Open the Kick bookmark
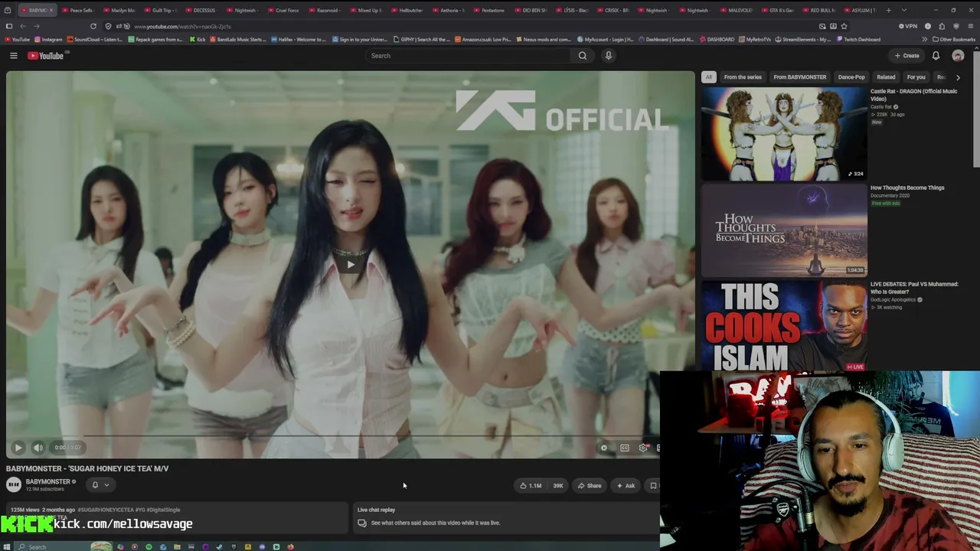The height and width of the screenshot is (551, 980). 198,39
